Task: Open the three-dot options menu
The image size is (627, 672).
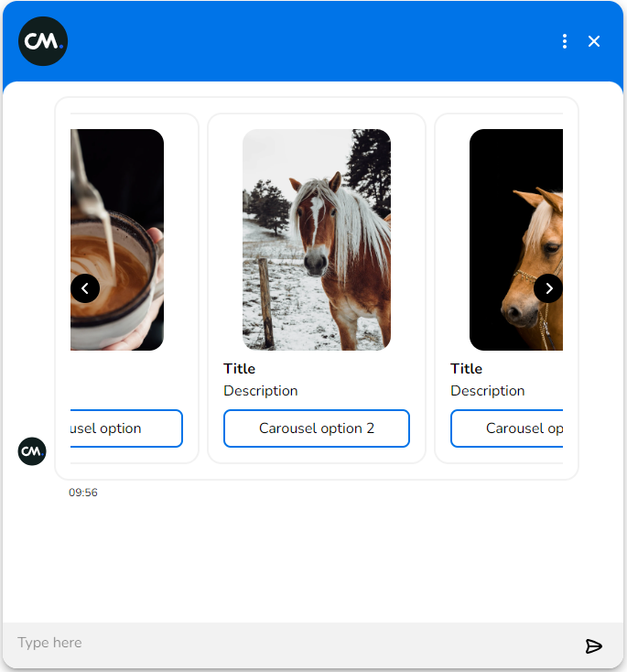Action: pyautogui.click(x=565, y=41)
